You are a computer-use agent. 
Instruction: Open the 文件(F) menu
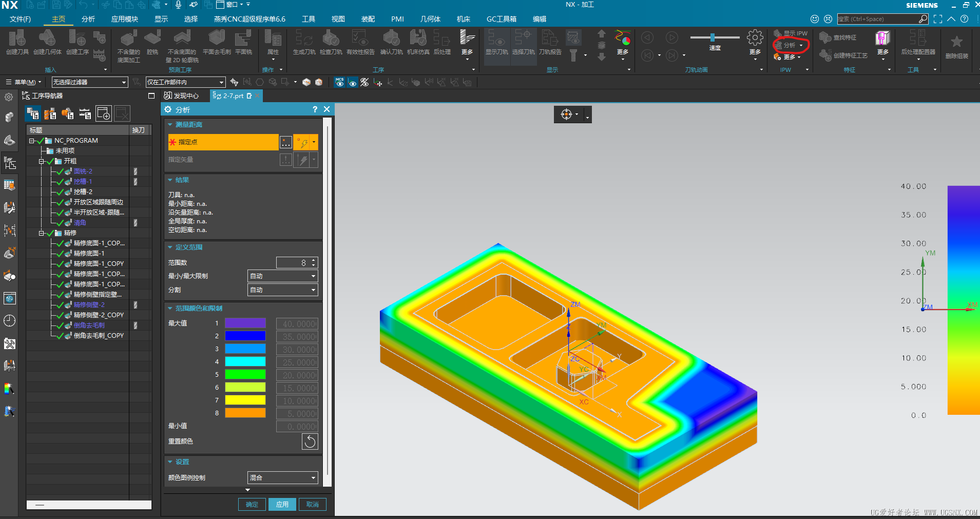[x=21, y=19]
